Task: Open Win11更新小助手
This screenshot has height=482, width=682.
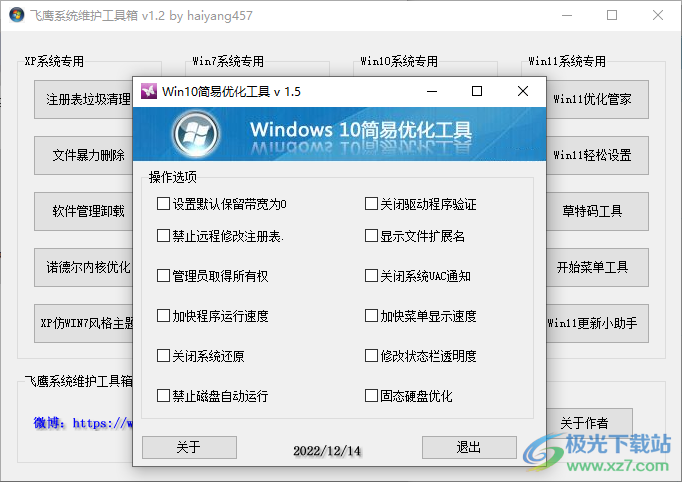Action: click(597, 323)
